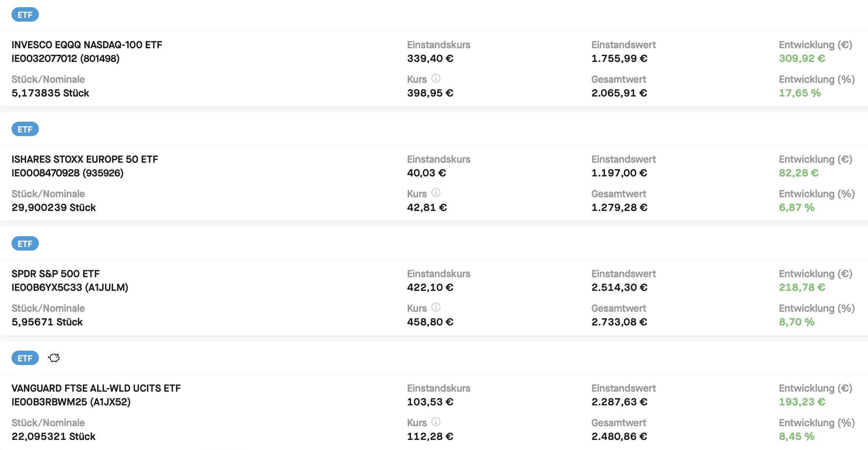Open the ISHARES STOXX EUROPE 50 ETF position
Image resolution: width=868 pixels, height=450 pixels.
(x=85, y=159)
